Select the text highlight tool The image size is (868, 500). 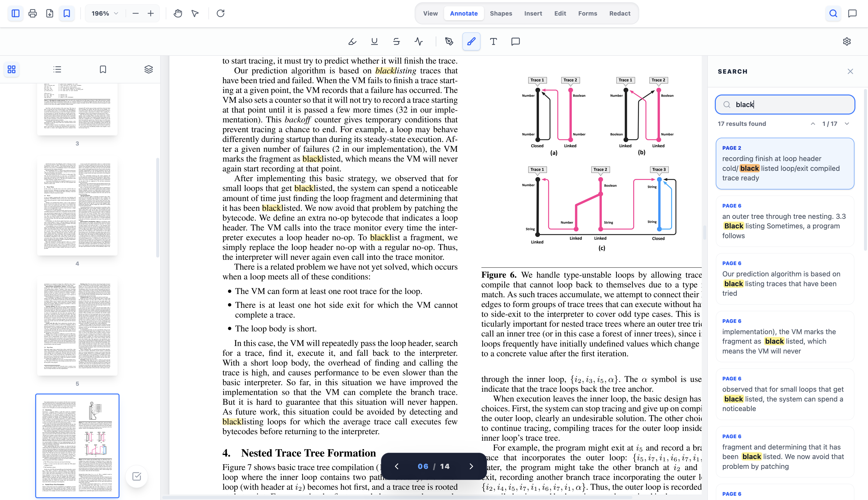[352, 41]
